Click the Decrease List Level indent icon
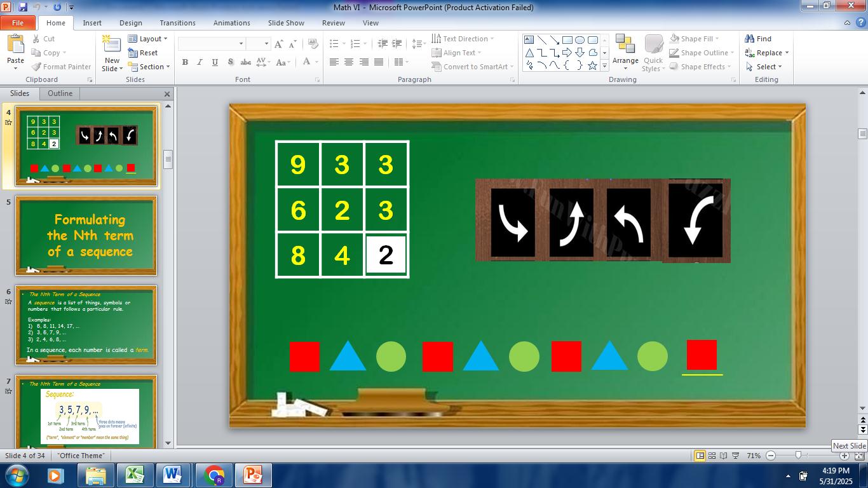 383,44
